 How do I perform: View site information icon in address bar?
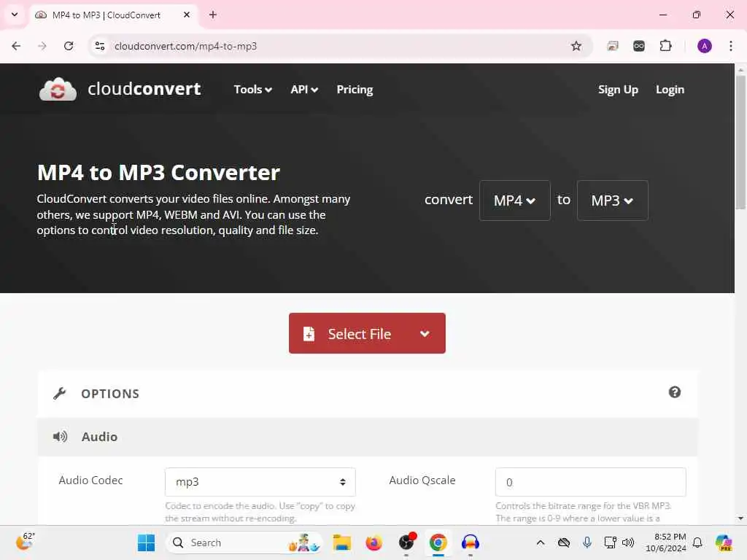click(x=100, y=46)
